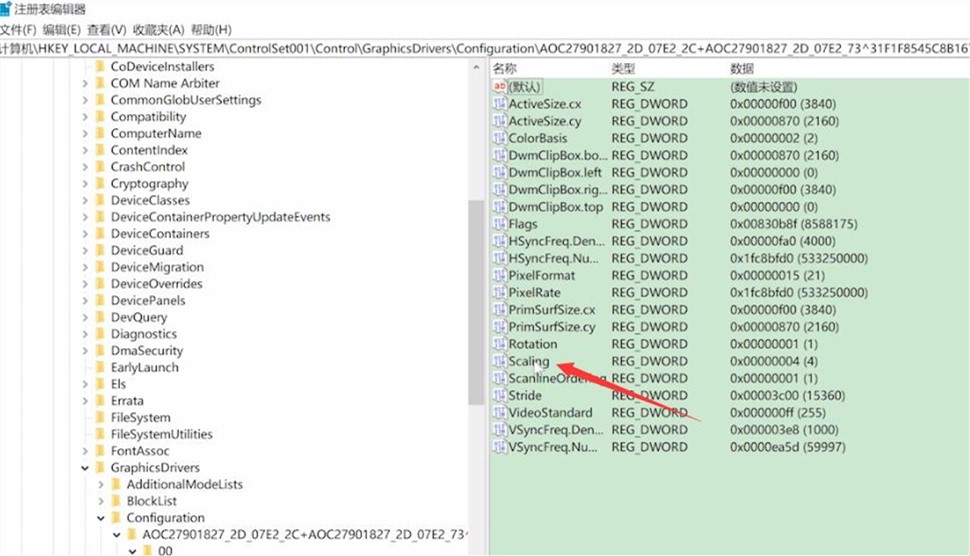
Task: Select the Stride value icon
Action: coord(499,395)
